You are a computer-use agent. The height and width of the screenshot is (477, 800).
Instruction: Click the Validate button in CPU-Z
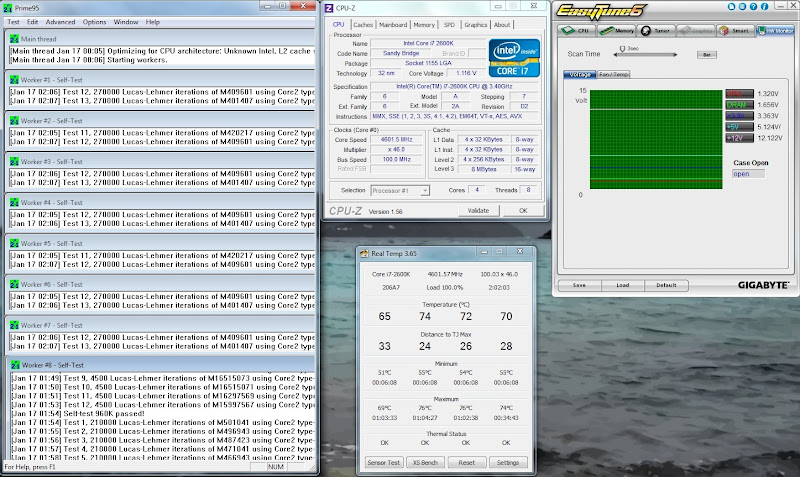pos(478,211)
